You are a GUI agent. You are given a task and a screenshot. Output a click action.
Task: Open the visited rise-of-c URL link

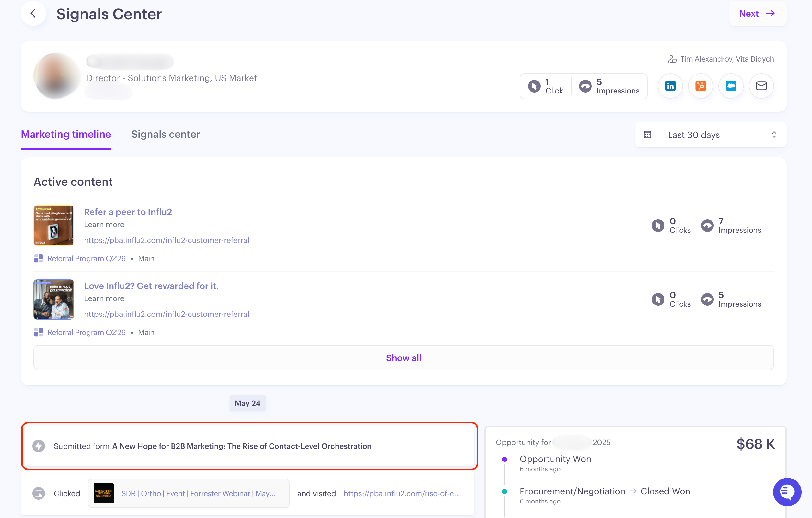tap(402, 493)
